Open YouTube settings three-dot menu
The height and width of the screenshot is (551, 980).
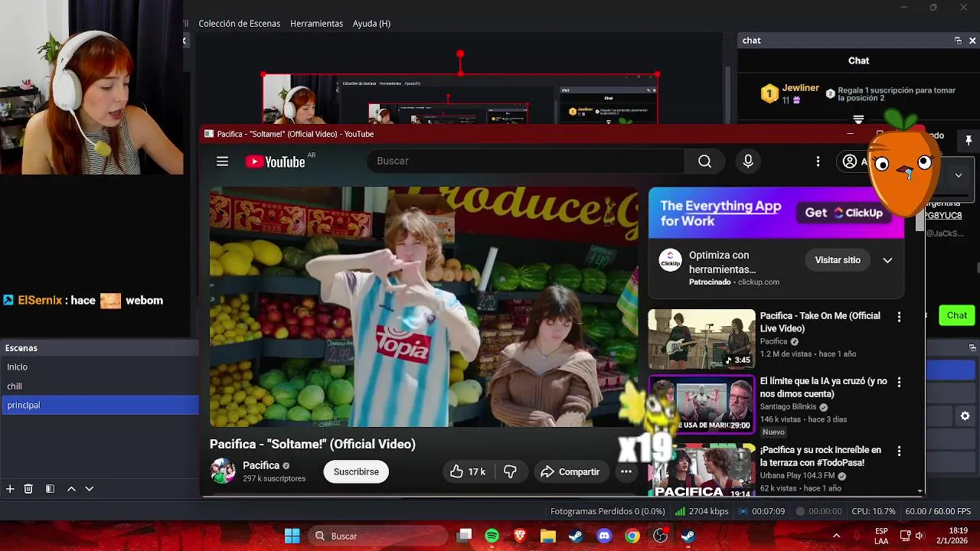pyautogui.click(x=818, y=161)
